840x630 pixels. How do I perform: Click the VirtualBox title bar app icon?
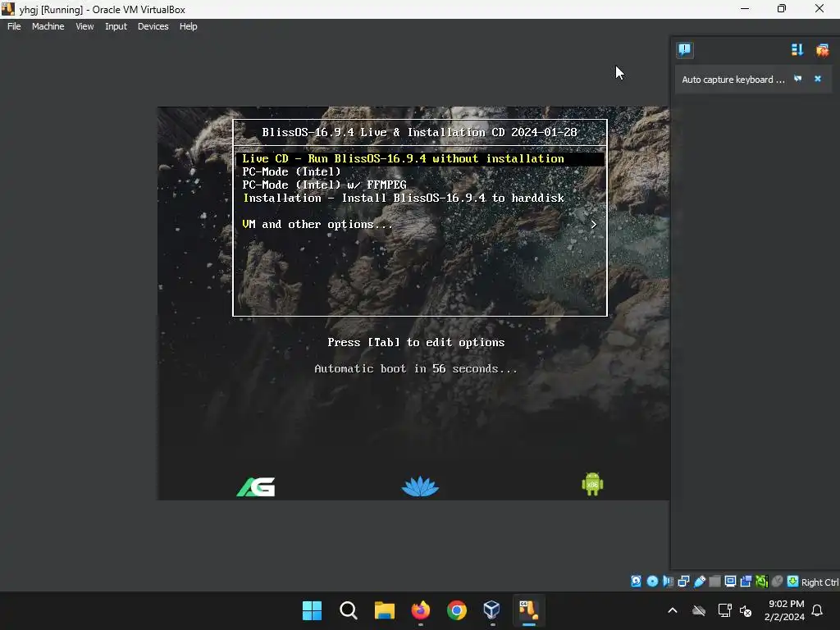pyautogui.click(x=7, y=8)
